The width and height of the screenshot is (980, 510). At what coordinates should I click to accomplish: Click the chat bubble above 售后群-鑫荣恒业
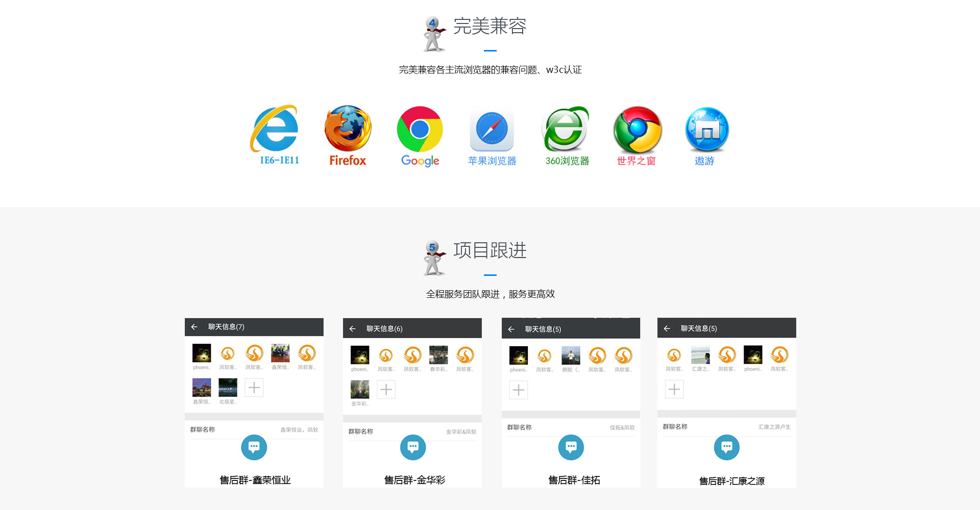pyautogui.click(x=254, y=447)
